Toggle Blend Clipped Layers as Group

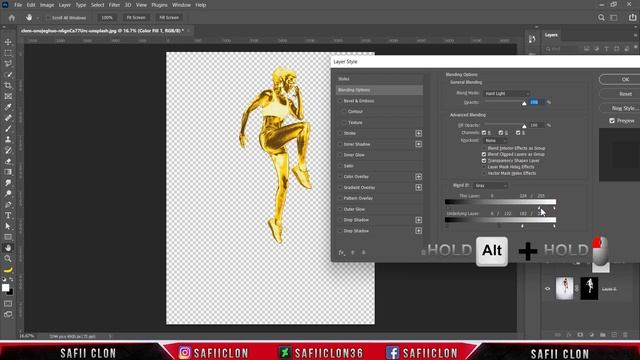pos(484,155)
